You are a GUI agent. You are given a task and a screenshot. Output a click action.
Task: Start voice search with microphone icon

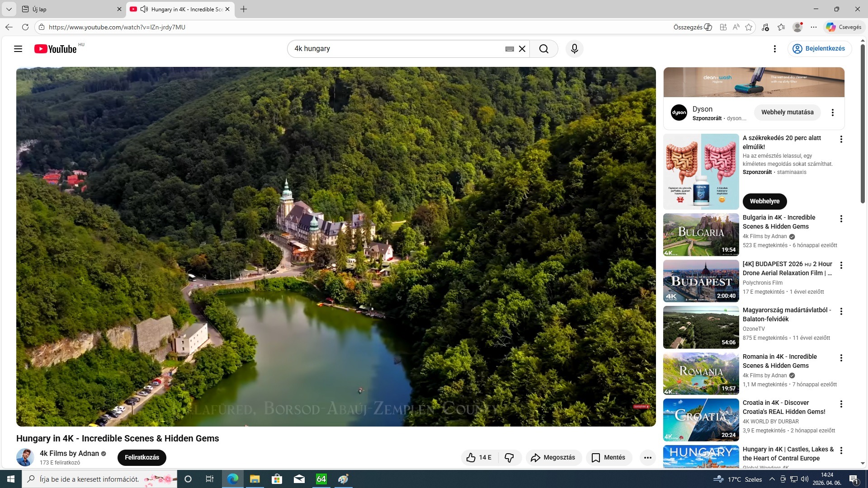coord(575,49)
